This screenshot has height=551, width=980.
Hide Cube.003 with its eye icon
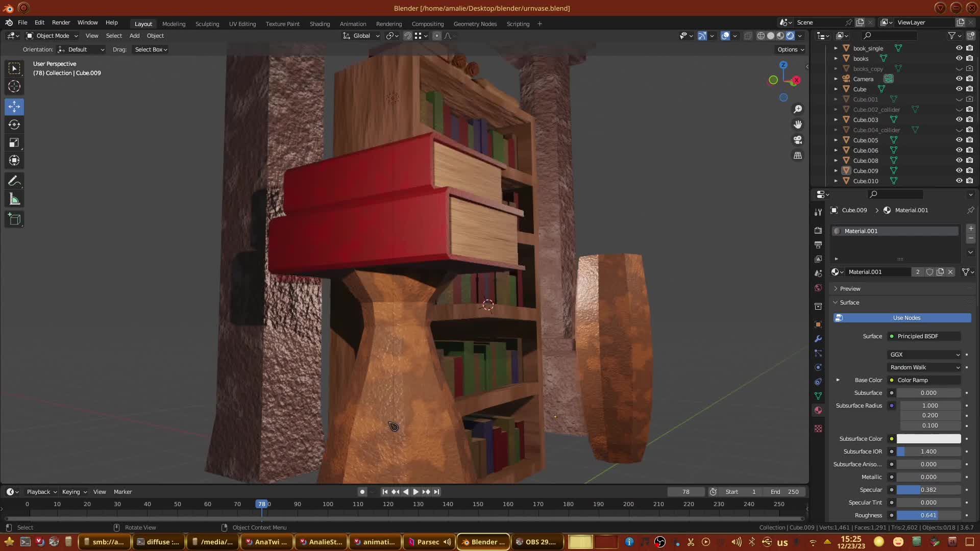tap(959, 120)
